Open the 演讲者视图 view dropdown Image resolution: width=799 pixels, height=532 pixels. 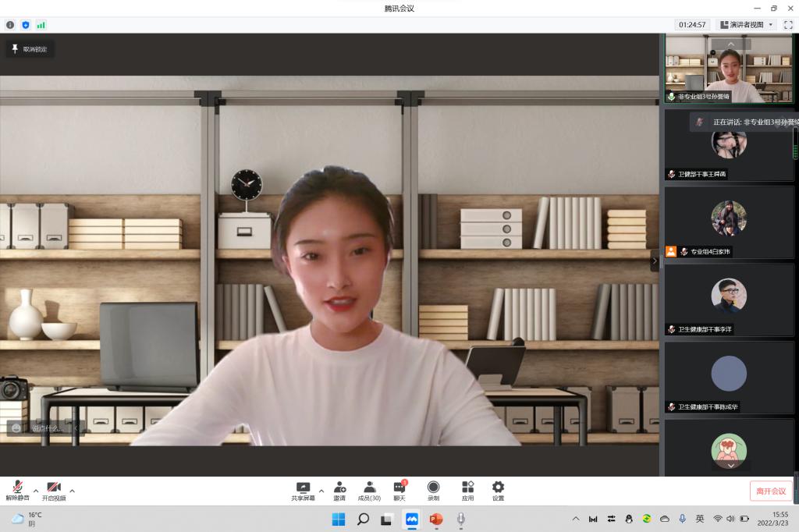click(747, 25)
